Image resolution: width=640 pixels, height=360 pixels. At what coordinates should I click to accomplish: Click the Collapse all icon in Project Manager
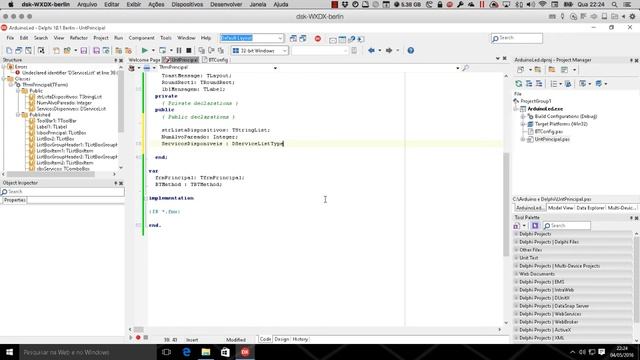tap(539, 84)
